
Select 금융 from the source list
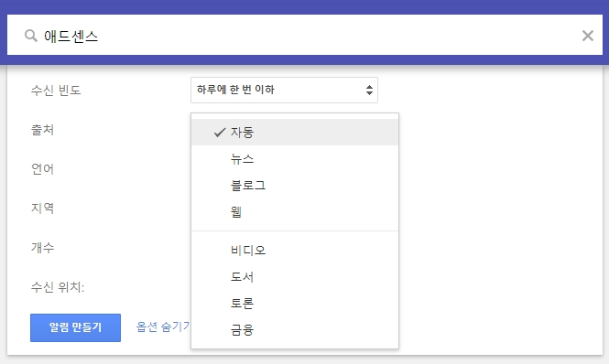tap(295, 329)
